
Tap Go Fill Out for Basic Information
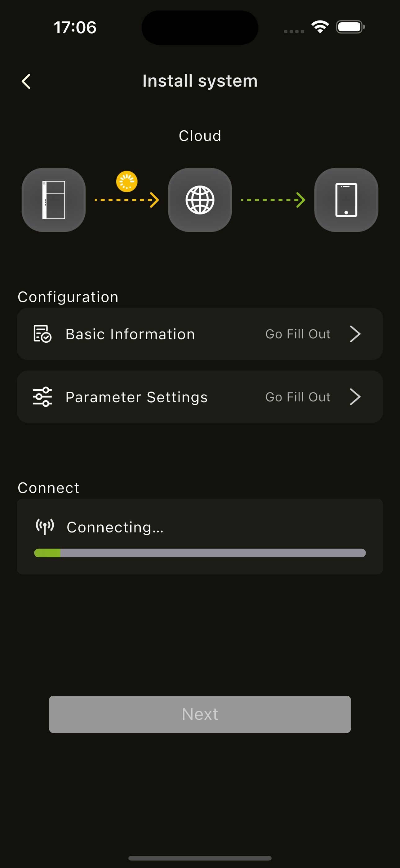point(298,334)
